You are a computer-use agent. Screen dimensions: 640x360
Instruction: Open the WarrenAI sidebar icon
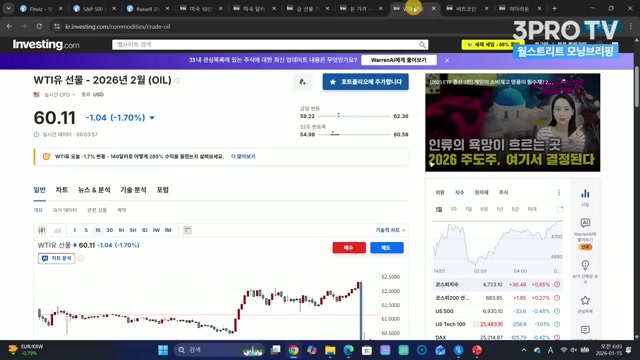coord(585,222)
